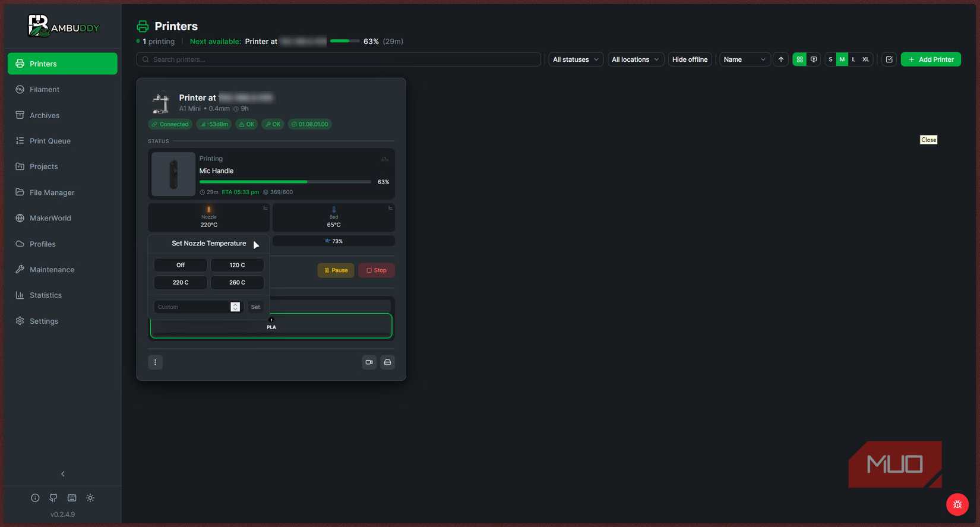Stop the current print
Screen dimensions: 980x527
[x=377, y=270]
